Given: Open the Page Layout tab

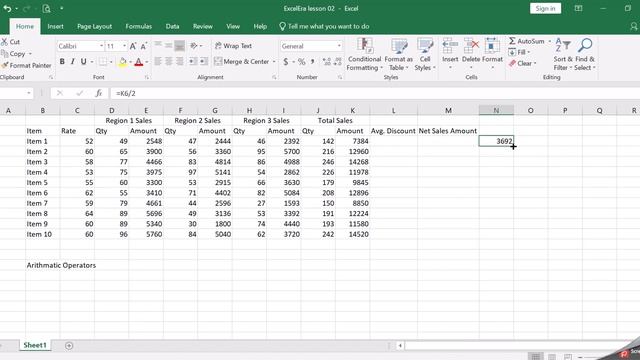Looking at the screenshot, I should (x=94, y=26).
